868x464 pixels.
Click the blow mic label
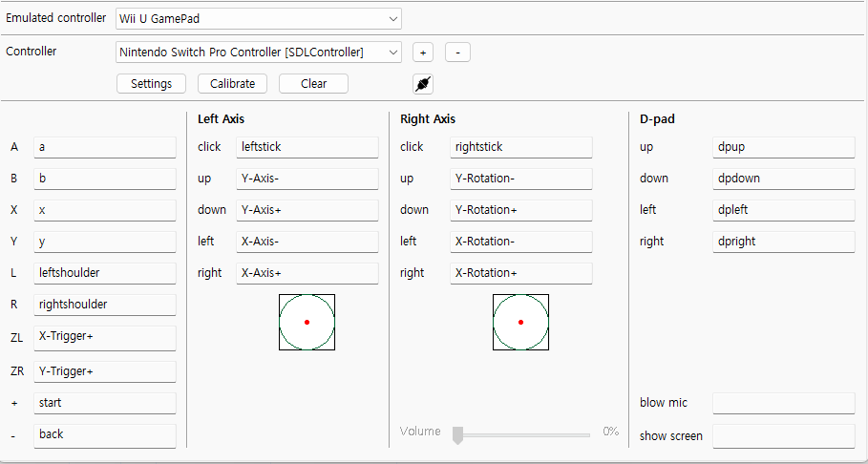(x=664, y=403)
